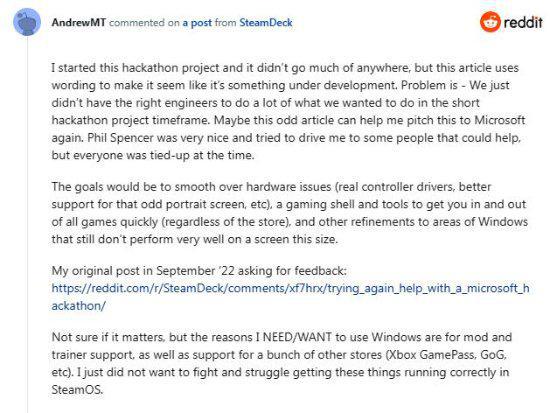Click the paragraph starting 'Not sure if it matters'
This screenshot has width=550, height=413.
pyautogui.click(x=282, y=364)
